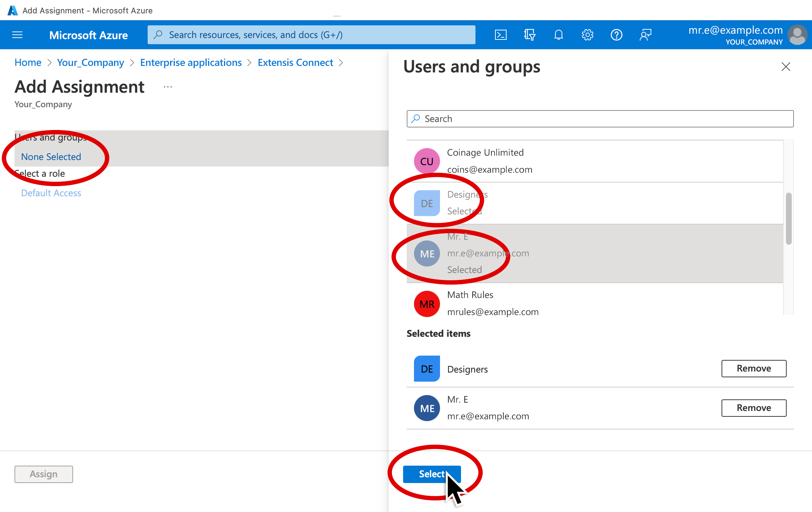Click the None Selected link
The image size is (812, 512).
51,157
